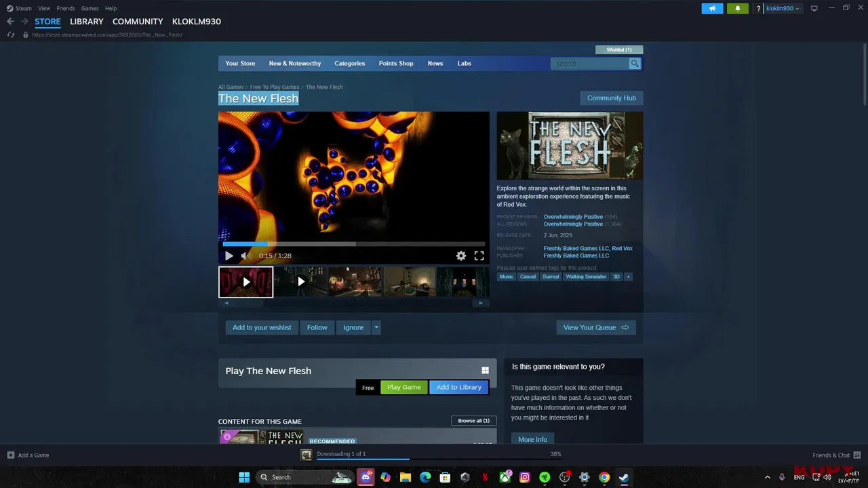Open Friends & Chat
Screen dimensions: 868x488
[836, 455]
